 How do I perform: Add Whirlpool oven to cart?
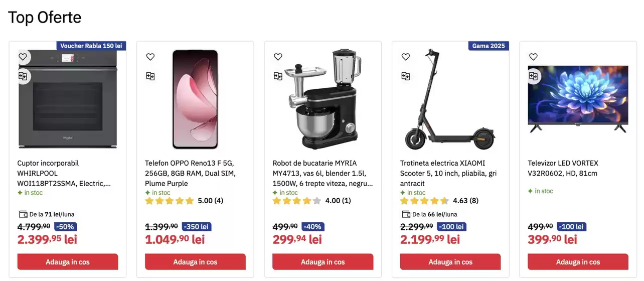click(68, 262)
